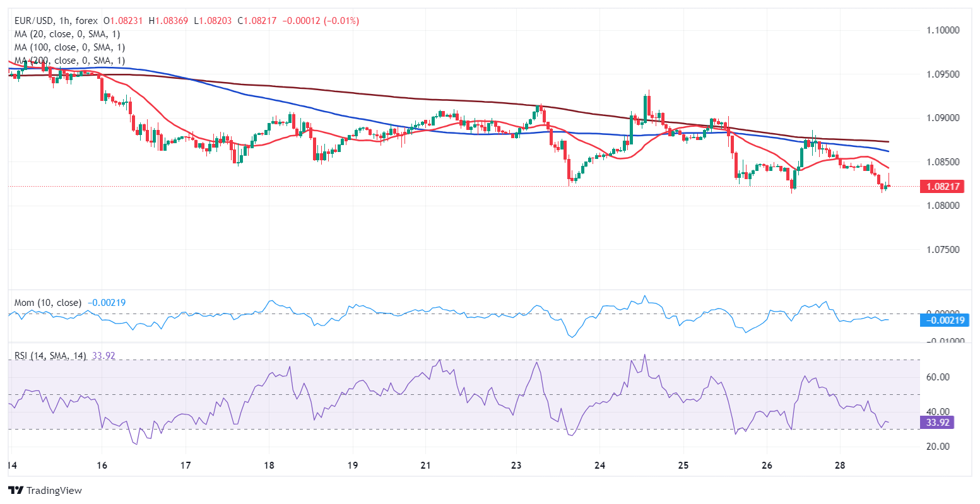Click the date label 25 on time axis
Screen dimensions: 980x504
pos(683,466)
